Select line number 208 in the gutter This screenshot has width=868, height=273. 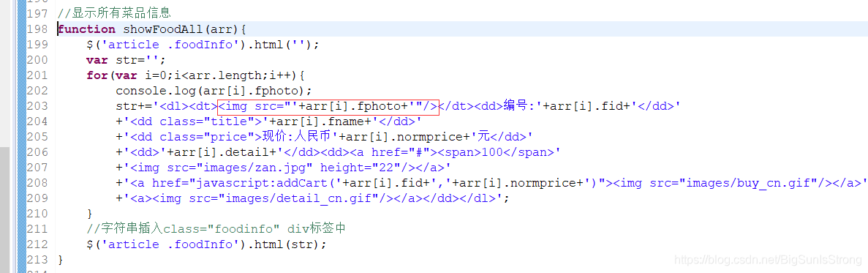point(37,182)
